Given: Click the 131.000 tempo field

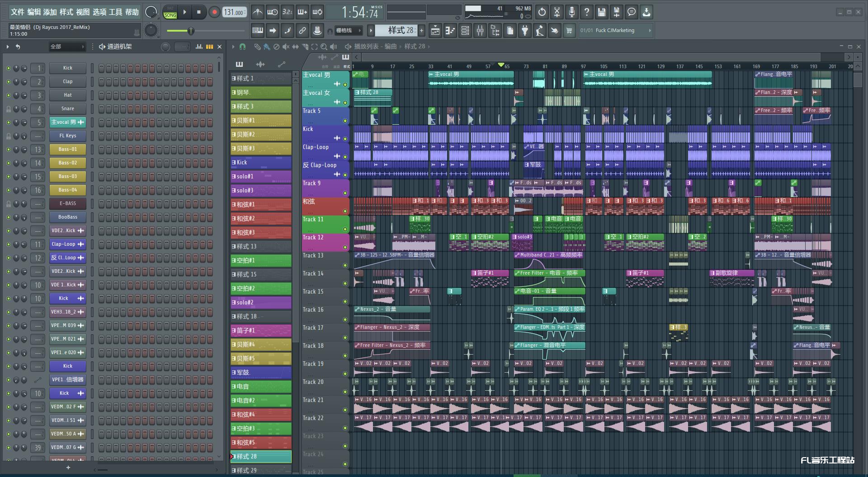Looking at the screenshot, I should (234, 12).
